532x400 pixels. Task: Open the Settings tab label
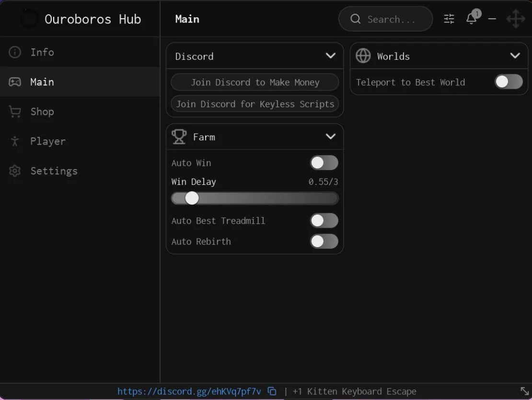pos(54,171)
